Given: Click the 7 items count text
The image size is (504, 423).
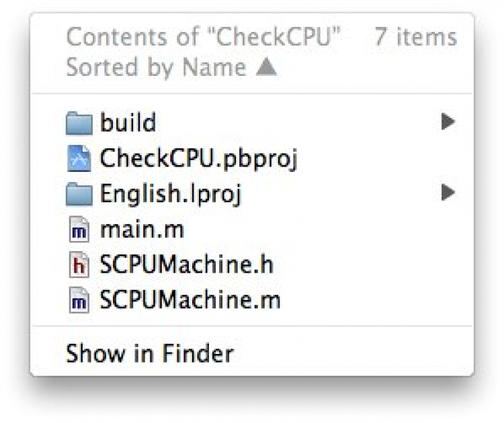Looking at the screenshot, I should 415,37.
